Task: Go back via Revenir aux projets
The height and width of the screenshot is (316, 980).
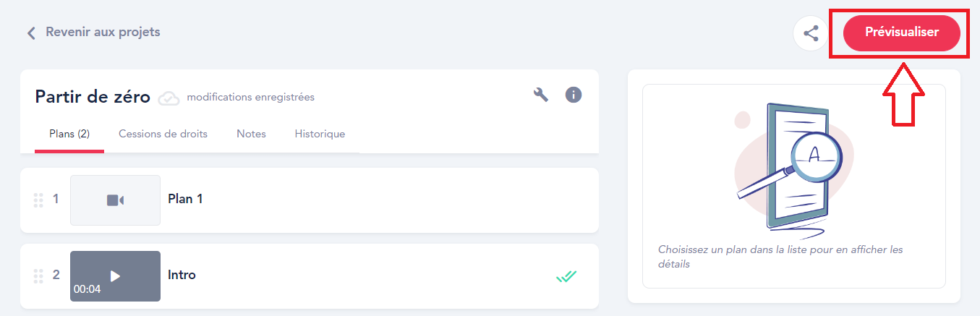Action: [103, 32]
